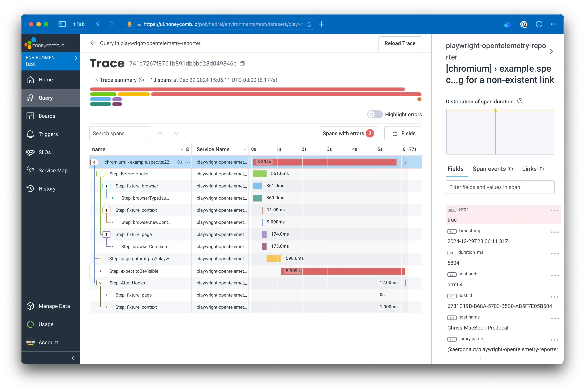Image resolution: width=585 pixels, height=392 pixels.
Task: Switch to the Links tab
Action: tap(533, 169)
